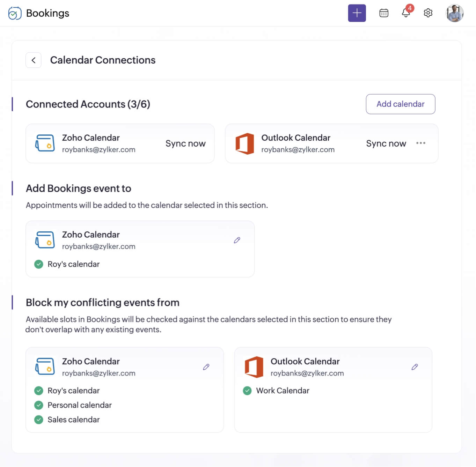Go back using the left chevron button

(34, 60)
